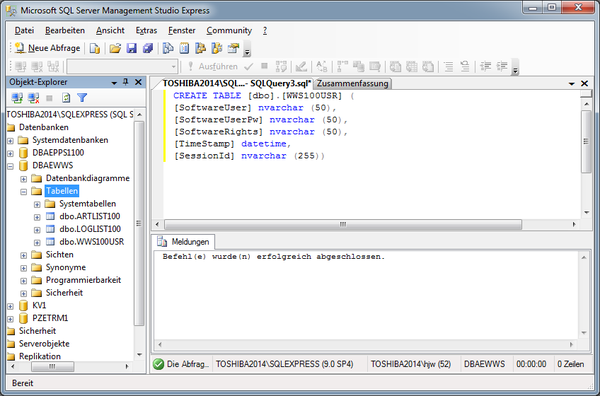
Task: Click the Neue Abfrage button
Action: [47, 48]
